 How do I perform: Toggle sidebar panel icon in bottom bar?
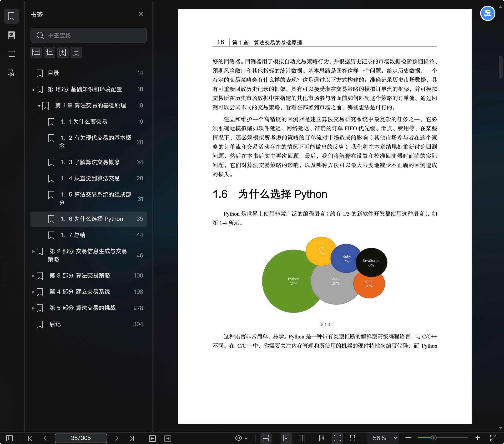(9, 438)
